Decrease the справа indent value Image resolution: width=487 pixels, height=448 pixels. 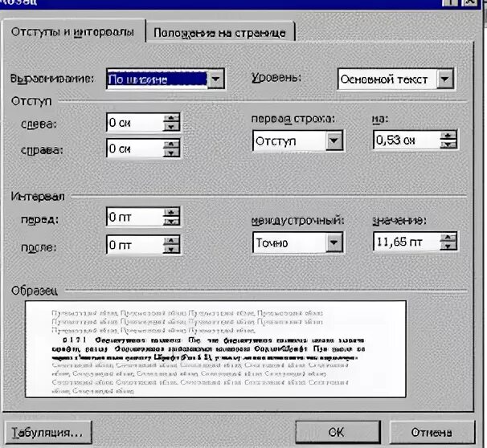coord(171,153)
